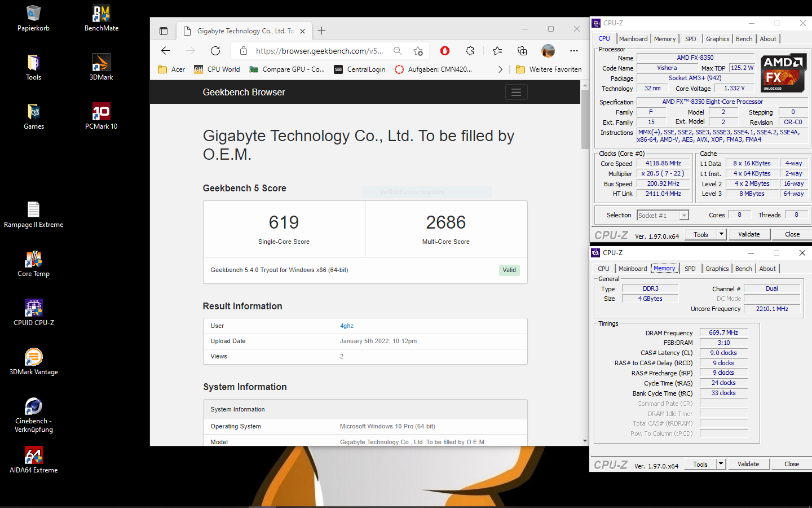This screenshot has width=812, height=508.
Task: Open the collections icon in browser toolbar
Action: [522, 51]
